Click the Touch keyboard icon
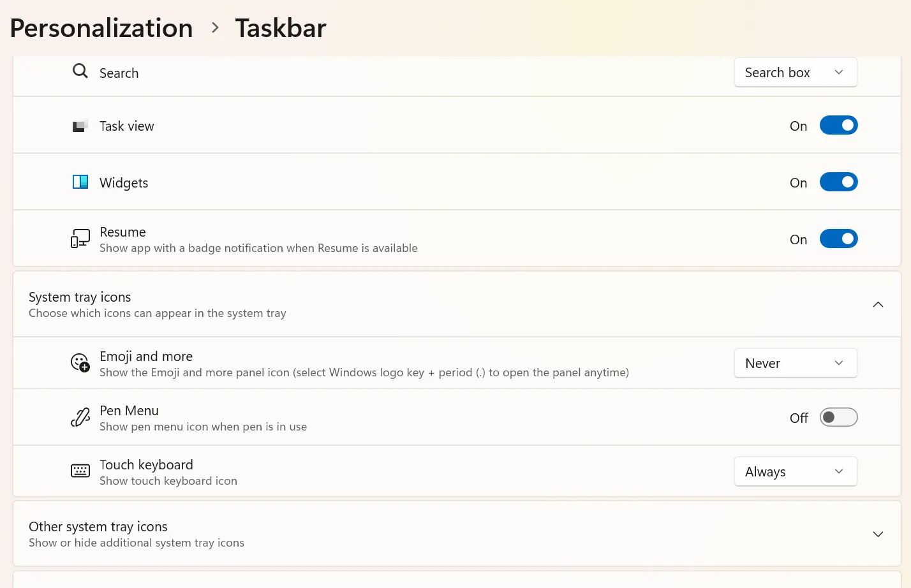 [80, 471]
